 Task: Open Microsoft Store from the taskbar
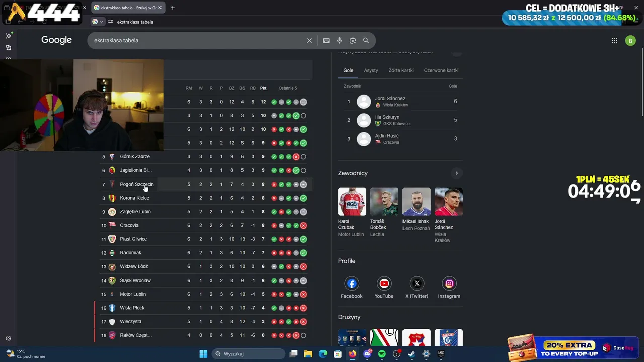click(x=338, y=354)
